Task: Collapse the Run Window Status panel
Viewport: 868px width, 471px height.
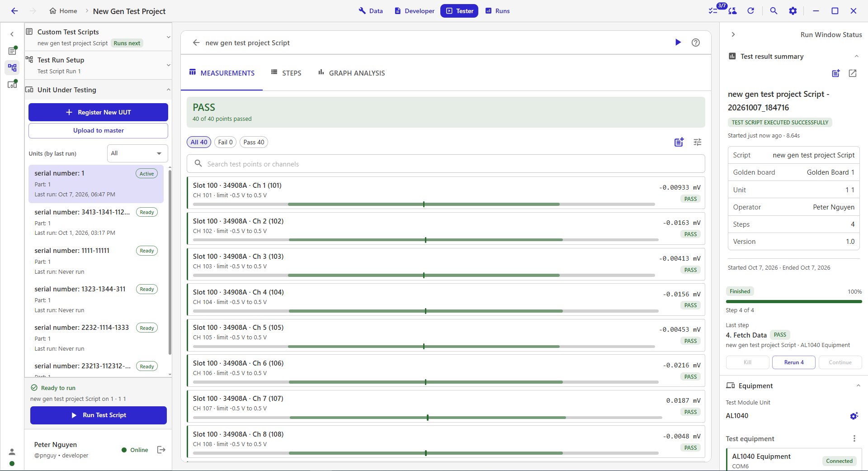Action: (733, 34)
